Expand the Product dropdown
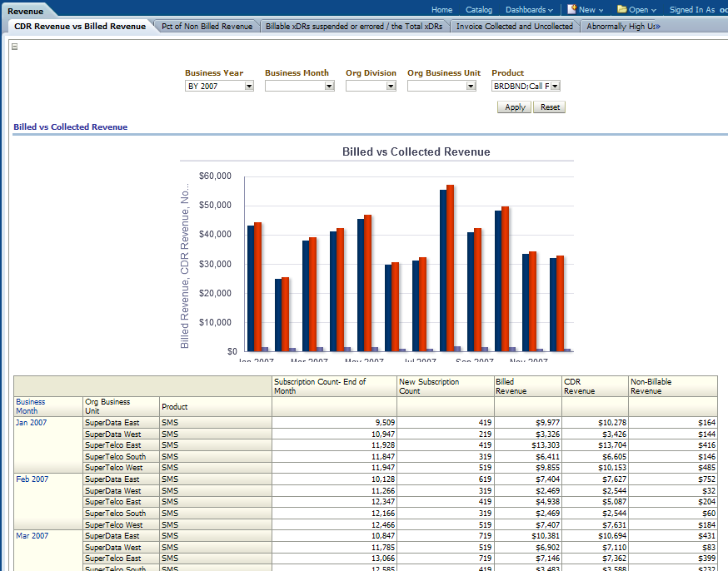This screenshot has height=571, width=728. click(555, 86)
